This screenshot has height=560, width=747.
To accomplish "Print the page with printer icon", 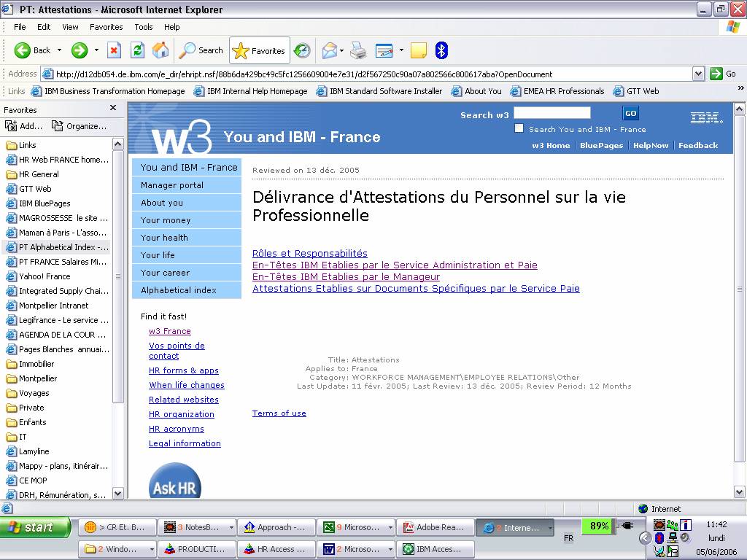I will 358,50.
